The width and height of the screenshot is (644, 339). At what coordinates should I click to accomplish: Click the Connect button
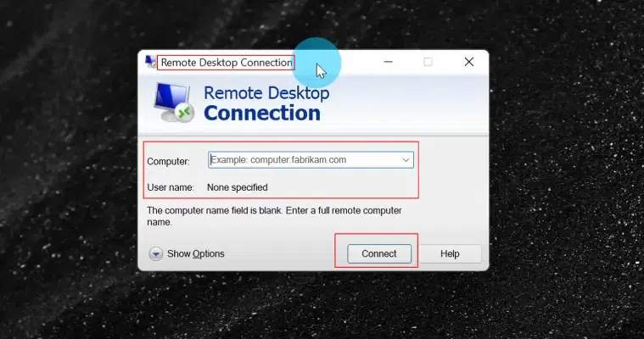click(x=379, y=253)
